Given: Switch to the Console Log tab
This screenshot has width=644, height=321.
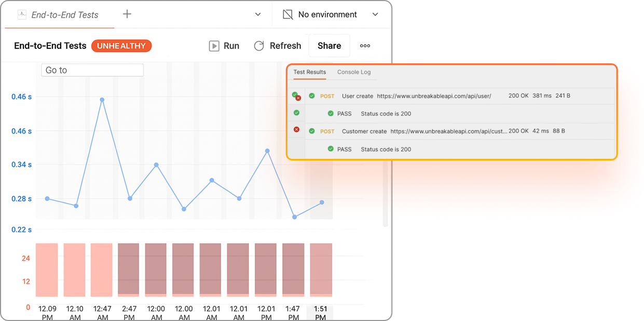Looking at the screenshot, I should pos(354,72).
